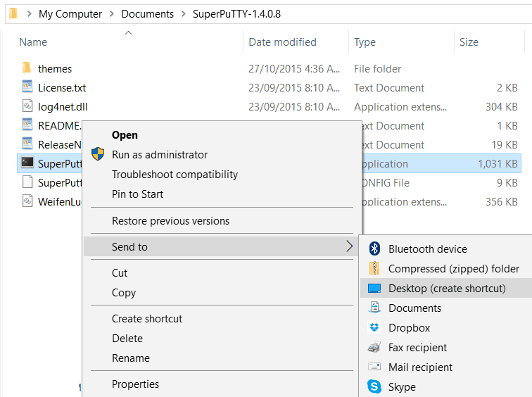Choose Properties from the context menu
The image size is (532, 397).
tap(135, 384)
